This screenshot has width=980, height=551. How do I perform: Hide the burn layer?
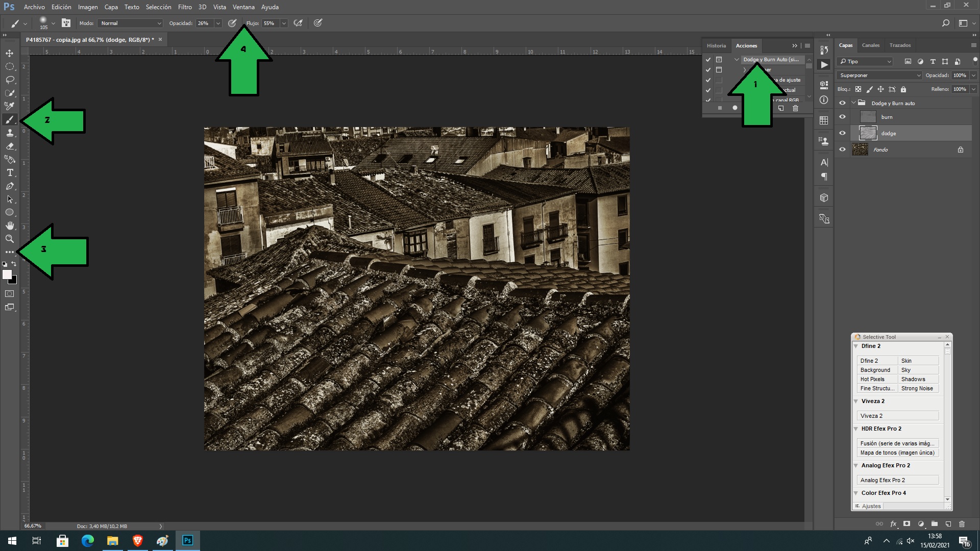coord(842,117)
